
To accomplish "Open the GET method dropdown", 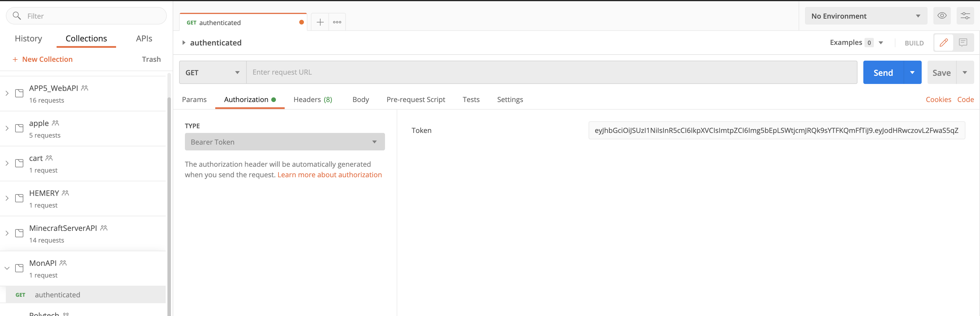I will (212, 73).
